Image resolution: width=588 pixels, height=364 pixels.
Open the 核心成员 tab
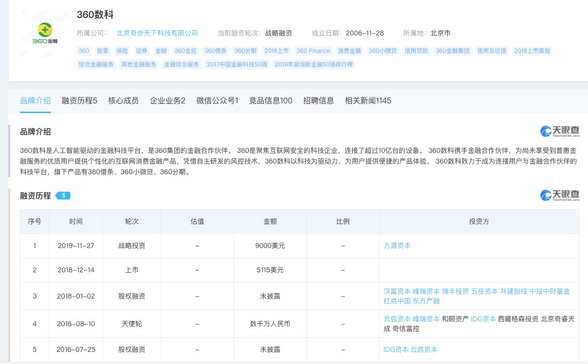pos(123,100)
